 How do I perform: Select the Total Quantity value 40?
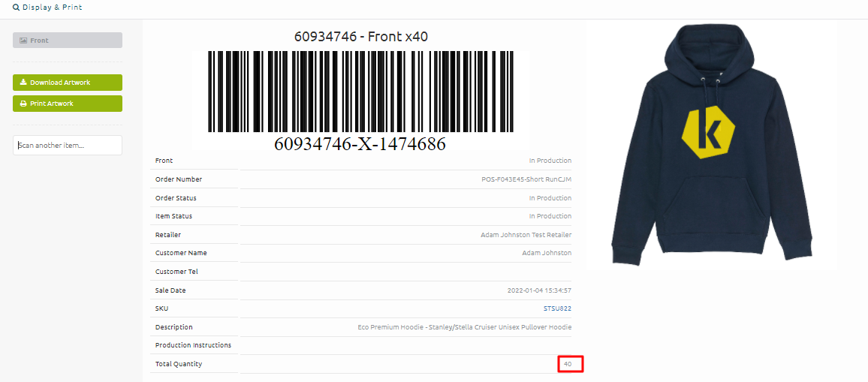click(x=568, y=364)
